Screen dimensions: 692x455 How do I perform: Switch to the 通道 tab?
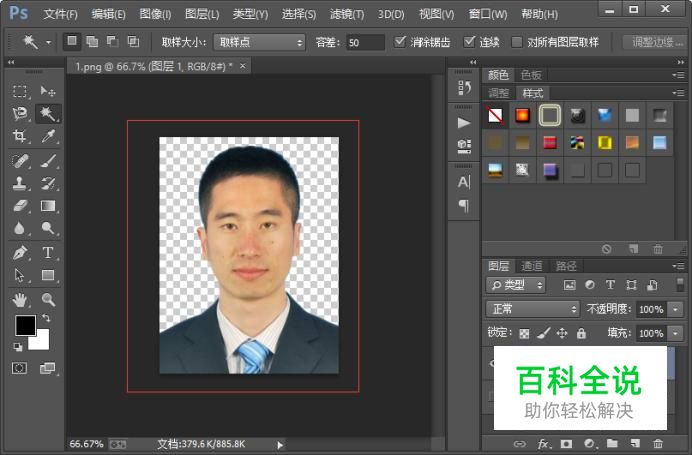(532, 265)
